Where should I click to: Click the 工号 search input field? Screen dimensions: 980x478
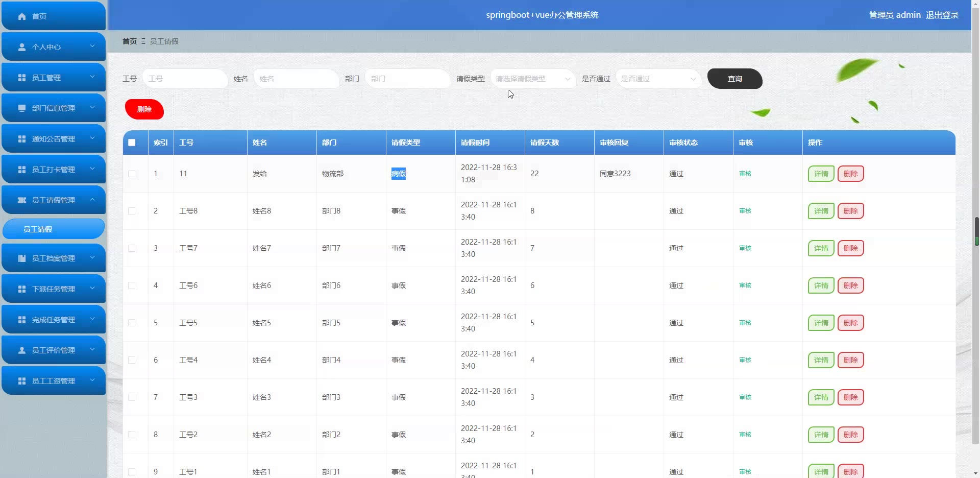click(x=184, y=79)
